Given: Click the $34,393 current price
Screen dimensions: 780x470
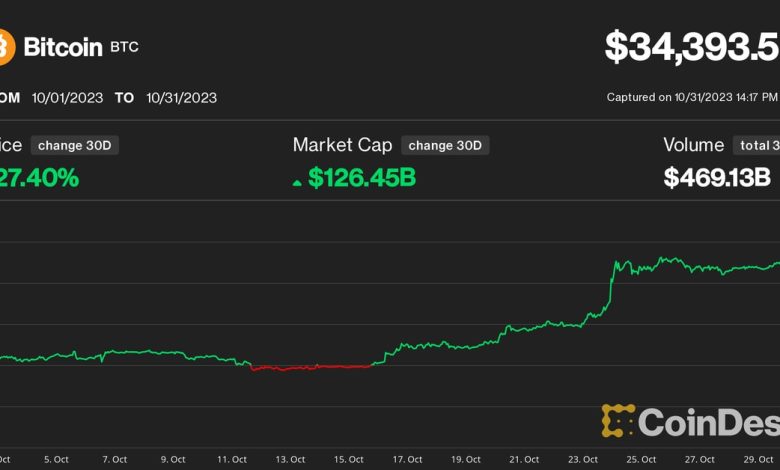Looking at the screenshot, I should click(691, 46).
